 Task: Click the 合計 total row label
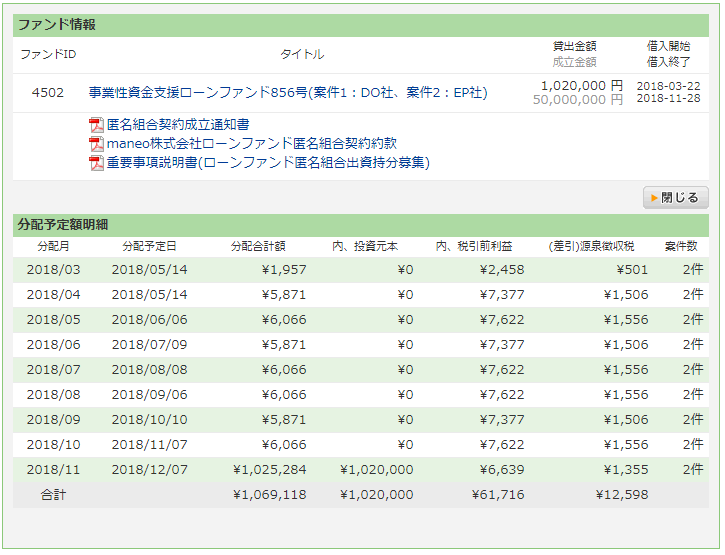[54, 495]
